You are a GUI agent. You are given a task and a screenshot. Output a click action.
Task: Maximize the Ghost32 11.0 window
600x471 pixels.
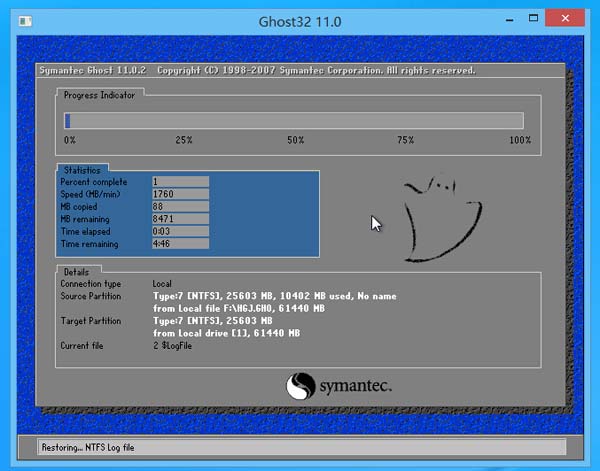click(533, 18)
